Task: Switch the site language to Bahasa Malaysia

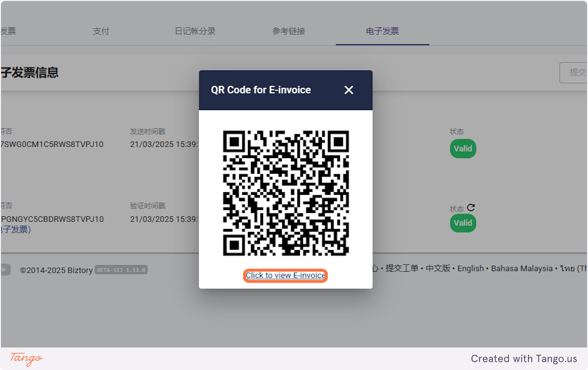Action: [522, 269]
